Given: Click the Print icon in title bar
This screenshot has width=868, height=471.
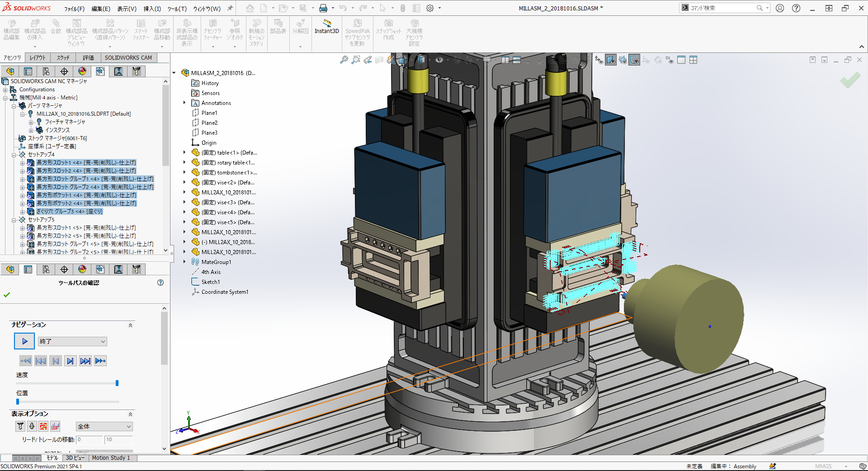Looking at the screenshot, I should tap(323, 8).
